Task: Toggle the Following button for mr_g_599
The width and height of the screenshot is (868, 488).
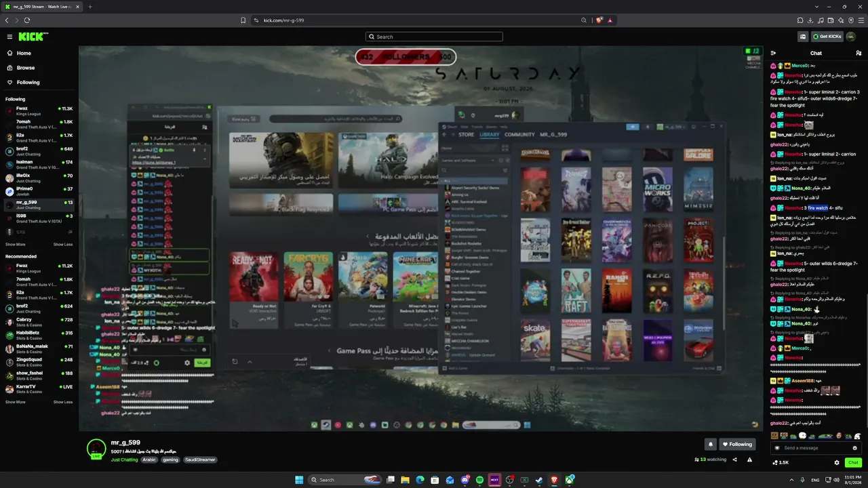Action: pyautogui.click(x=737, y=445)
